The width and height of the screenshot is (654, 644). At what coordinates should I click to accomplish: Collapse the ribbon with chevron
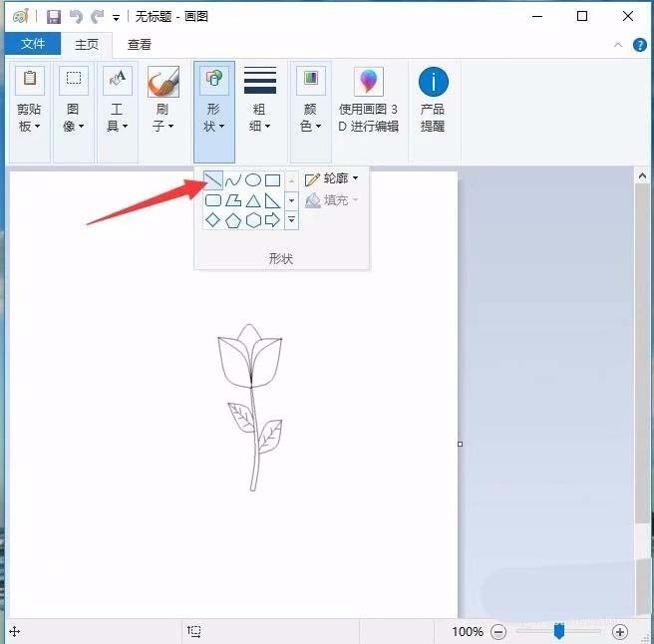[618, 45]
